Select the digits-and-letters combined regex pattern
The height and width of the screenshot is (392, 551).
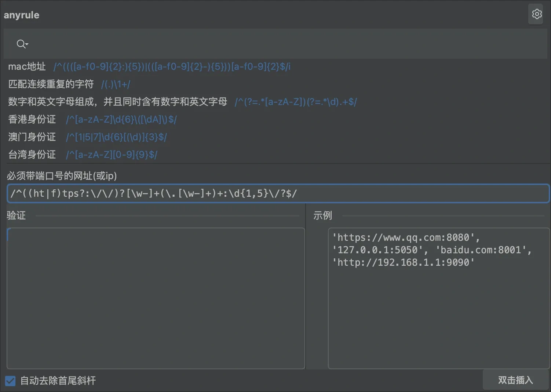296,102
